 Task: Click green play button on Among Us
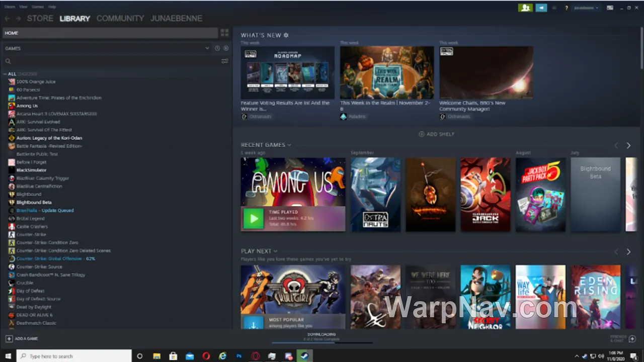tap(254, 219)
